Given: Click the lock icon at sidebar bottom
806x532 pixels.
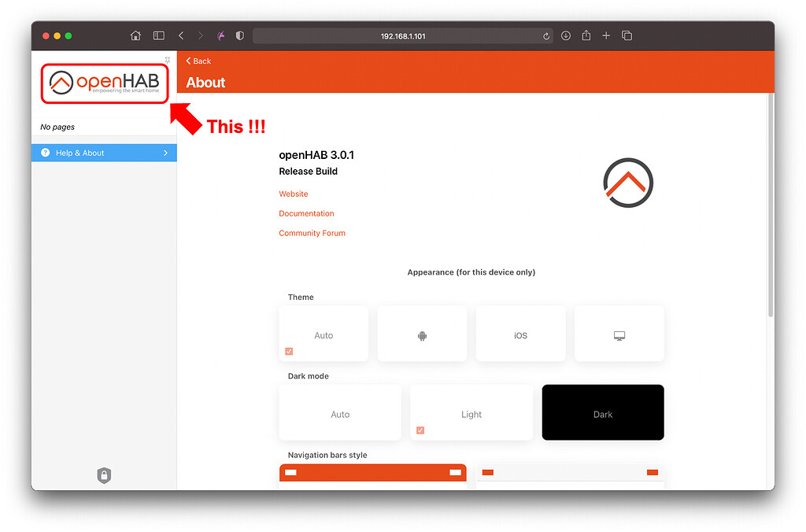Looking at the screenshot, I should [104, 475].
